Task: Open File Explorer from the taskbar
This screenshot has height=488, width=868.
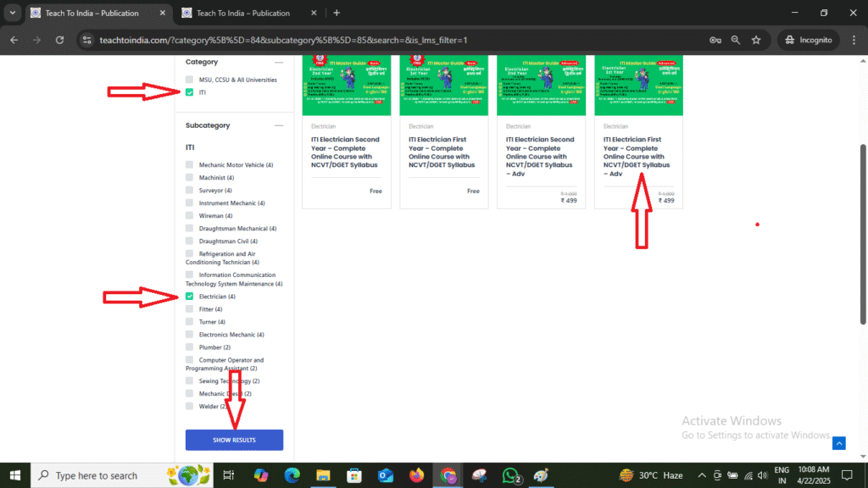Action: pyautogui.click(x=323, y=475)
